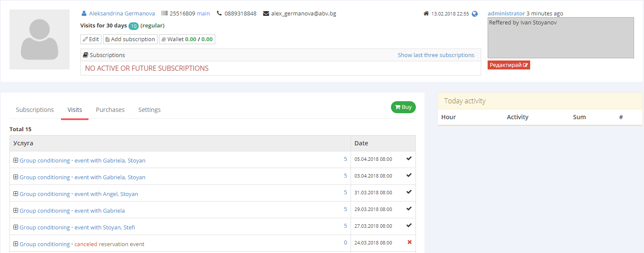
Task: Select the Visits tab
Action: (75, 110)
